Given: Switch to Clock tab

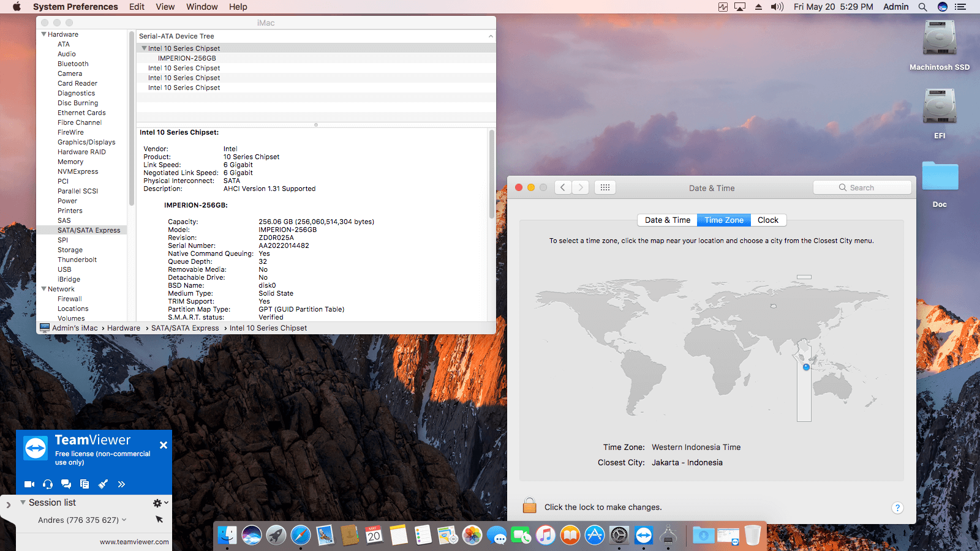Looking at the screenshot, I should 768,220.
